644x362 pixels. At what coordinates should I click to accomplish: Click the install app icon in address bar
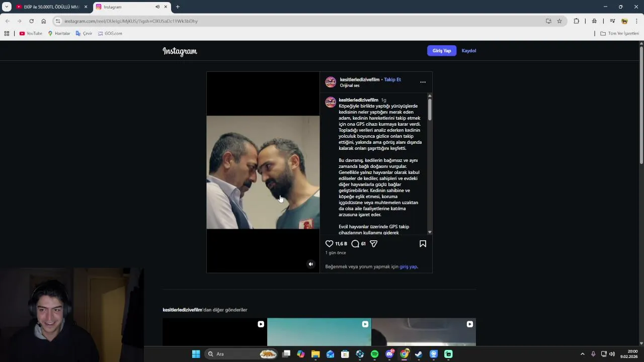pos(548,21)
